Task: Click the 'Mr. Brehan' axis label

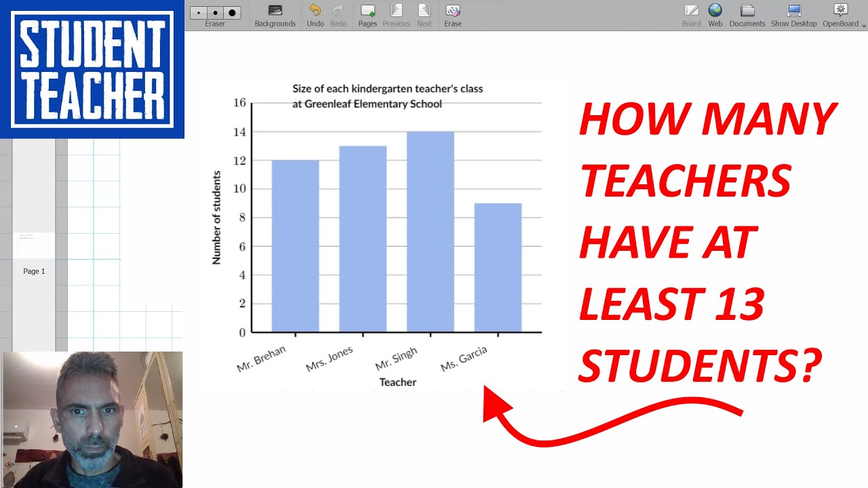Action: click(x=262, y=359)
